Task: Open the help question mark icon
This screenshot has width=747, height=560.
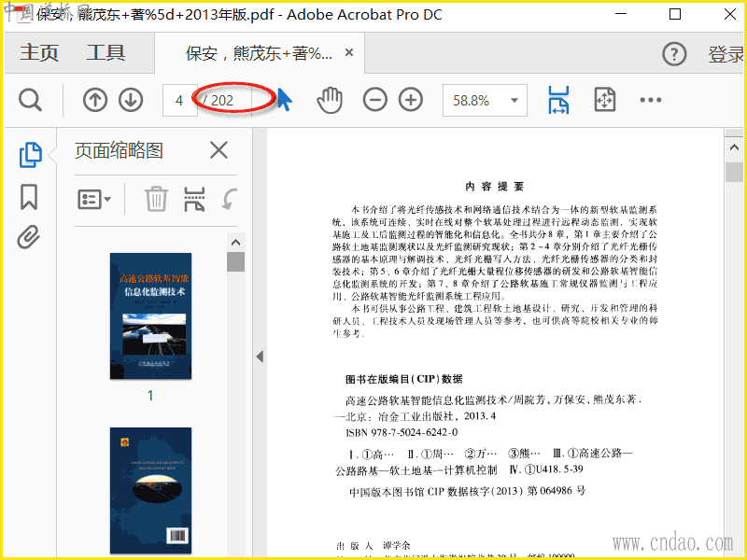Action: click(674, 54)
